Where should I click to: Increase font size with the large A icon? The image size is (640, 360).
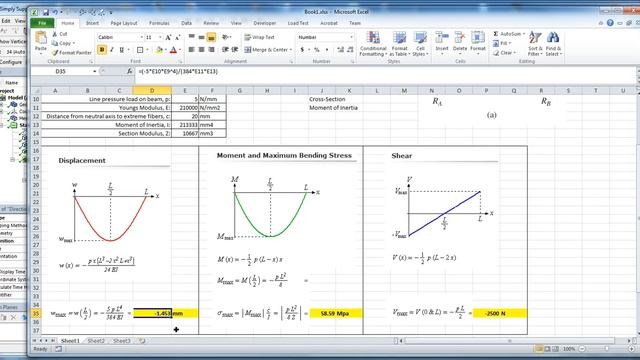[x=168, y=38]
